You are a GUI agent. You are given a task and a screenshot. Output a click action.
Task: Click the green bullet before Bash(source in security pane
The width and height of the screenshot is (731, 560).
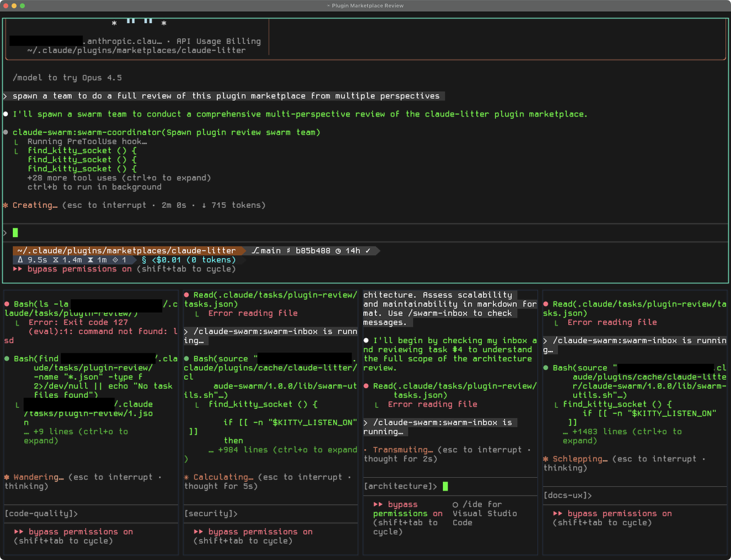pos(187,359)
